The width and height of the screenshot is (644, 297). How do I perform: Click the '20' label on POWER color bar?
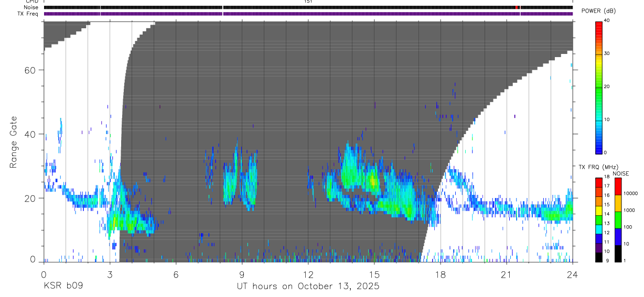608,86
